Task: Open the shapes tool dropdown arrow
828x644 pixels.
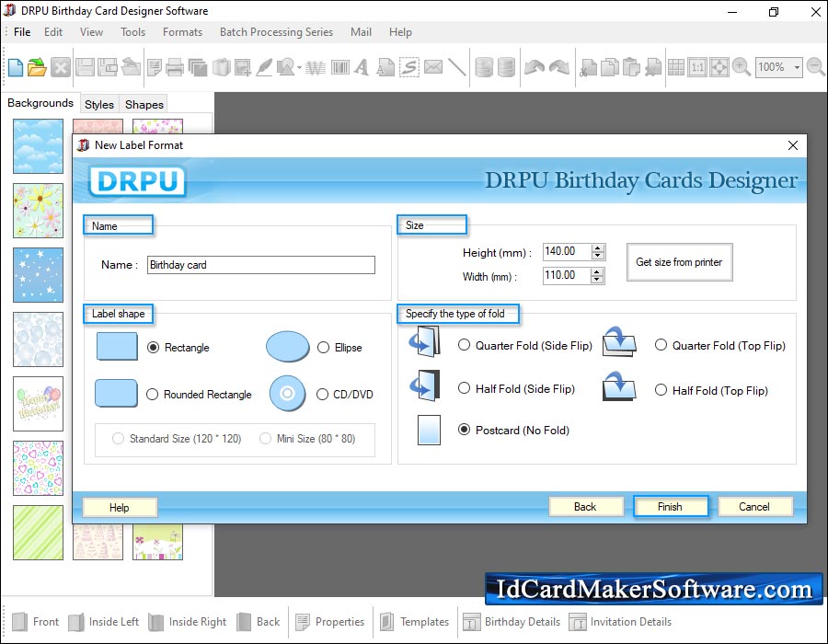Action: point(299,67)
